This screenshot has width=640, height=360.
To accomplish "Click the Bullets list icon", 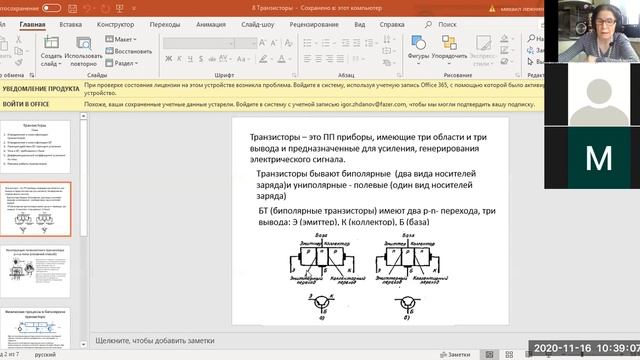I will [308, 43].
